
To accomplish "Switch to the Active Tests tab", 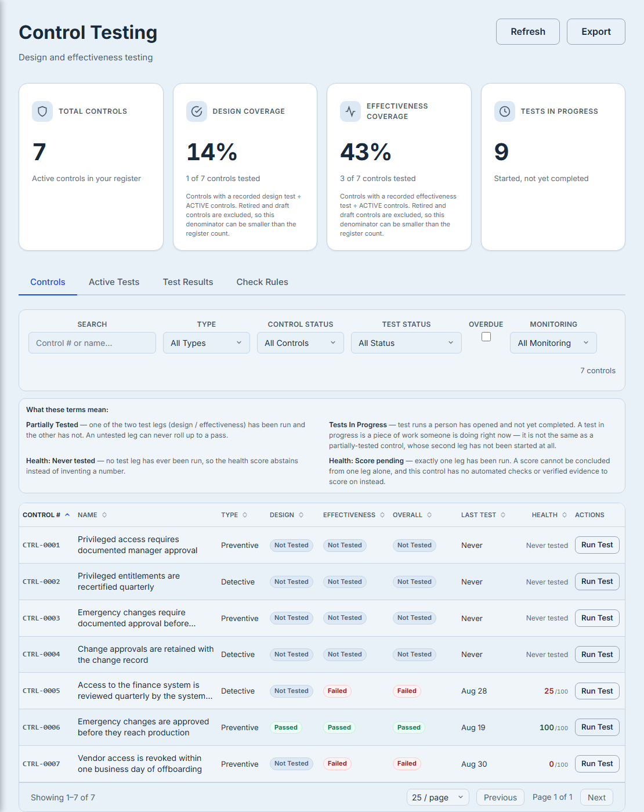I will [x=114, y=282].
